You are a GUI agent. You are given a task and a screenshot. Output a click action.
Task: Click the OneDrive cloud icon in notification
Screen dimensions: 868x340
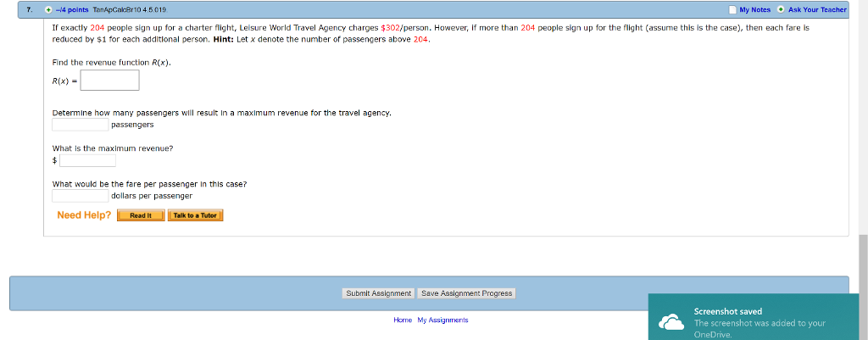(671, 322)
